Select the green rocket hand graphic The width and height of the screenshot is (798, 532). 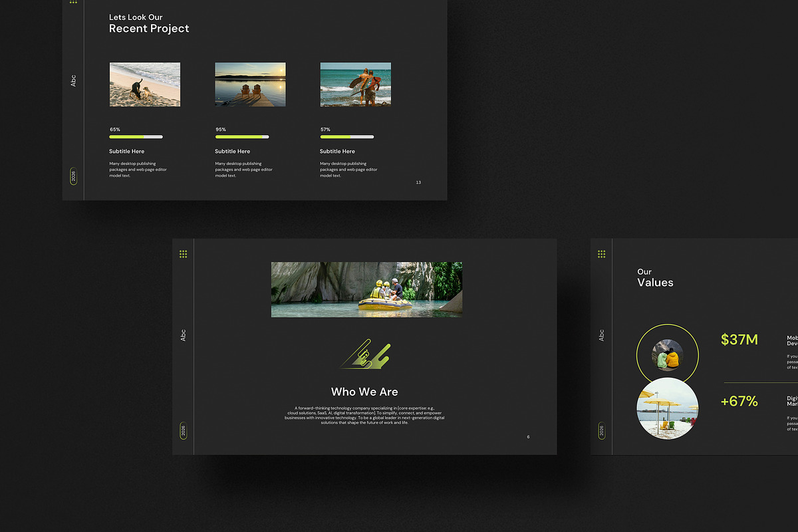tap(366, 354)
